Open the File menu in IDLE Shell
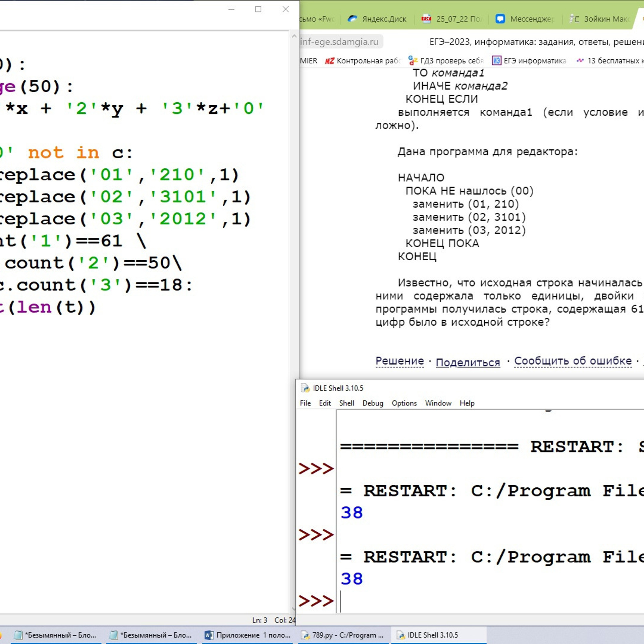The height and width of the screenshot is (644, 644). 305,403
